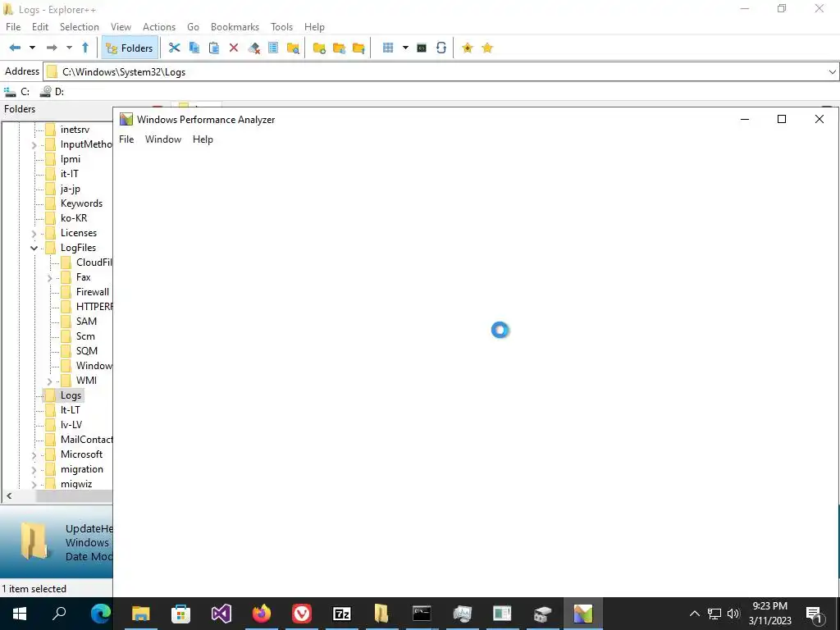
Task: Open the Go menu
Action: pos(193,27)
